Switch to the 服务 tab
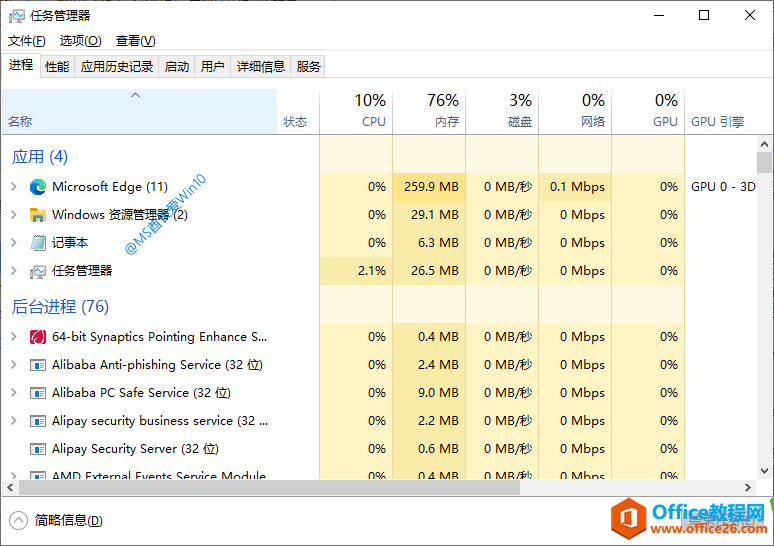Image resolution: width=774 pixels, height=546 pixels. [x=308, y=66]
